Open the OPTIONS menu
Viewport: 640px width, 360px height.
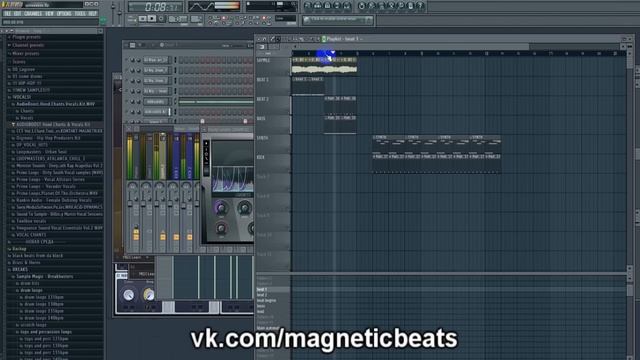point(64,14)
